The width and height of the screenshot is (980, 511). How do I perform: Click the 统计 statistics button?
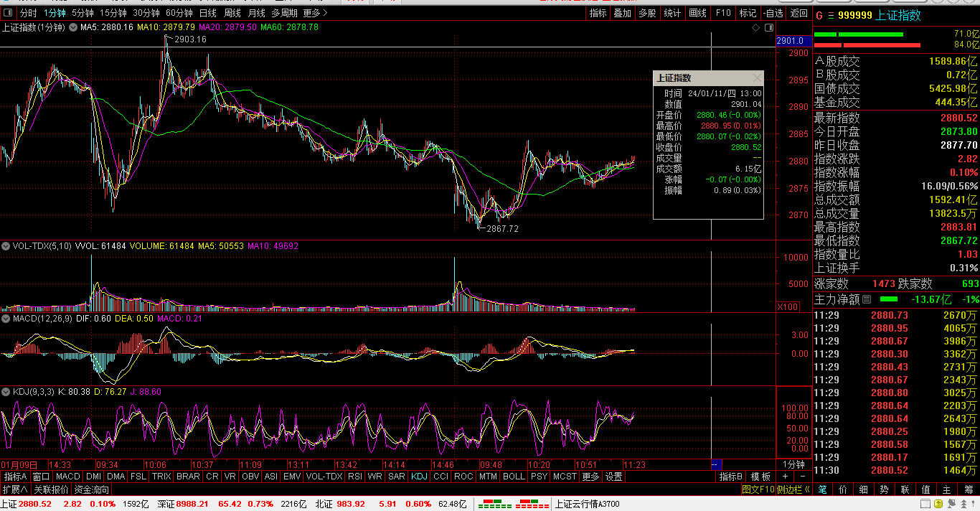(x=672, y=13)
